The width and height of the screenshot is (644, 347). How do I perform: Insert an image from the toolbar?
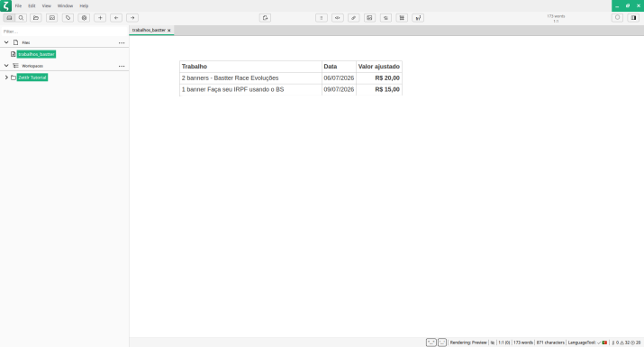[369, 18]
